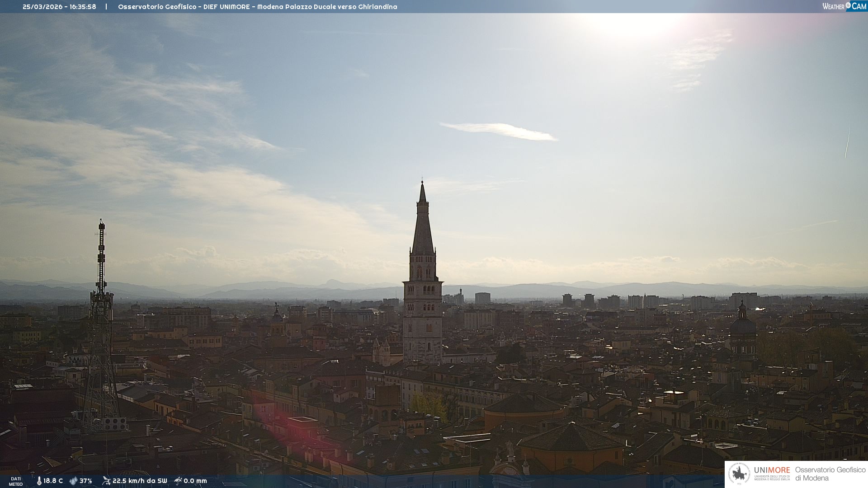868x488 pixels.
Task: Click the Osservatorio Geofisico title text
Action: coord(157,7)
